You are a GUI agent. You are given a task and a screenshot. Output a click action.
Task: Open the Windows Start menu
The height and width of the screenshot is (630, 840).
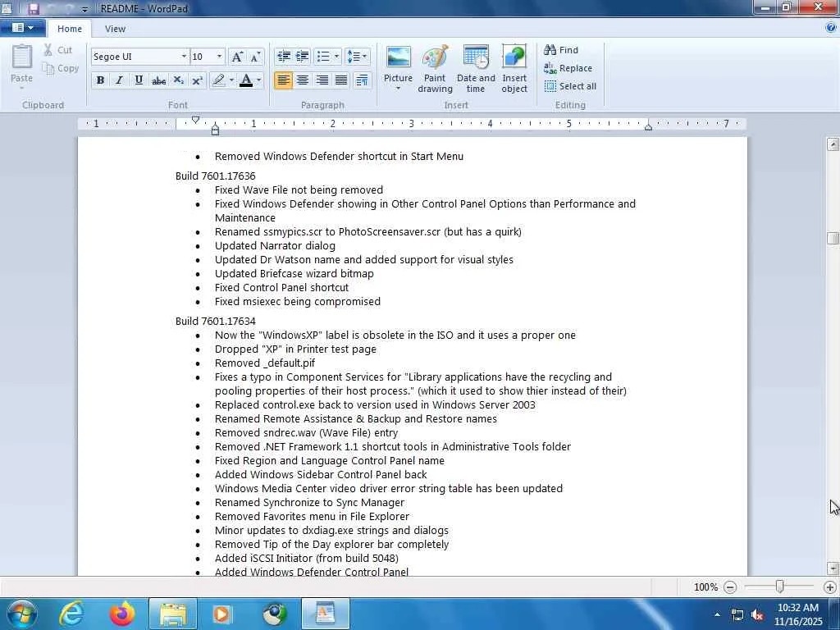(21, 614)
